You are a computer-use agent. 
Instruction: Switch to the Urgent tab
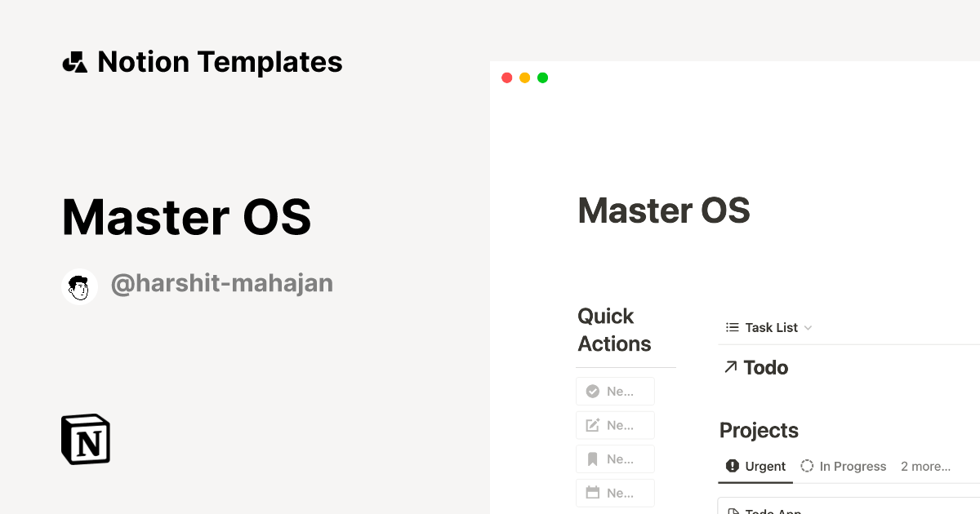click(764, 466)
